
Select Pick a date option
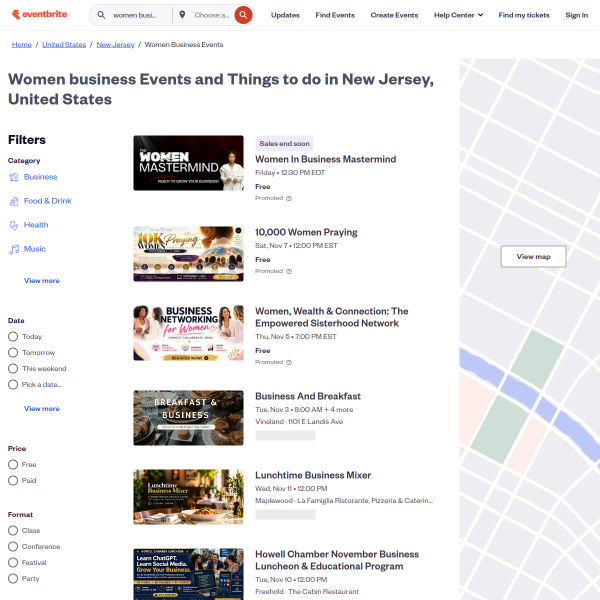pyautogui.click(x=13, y=385)
